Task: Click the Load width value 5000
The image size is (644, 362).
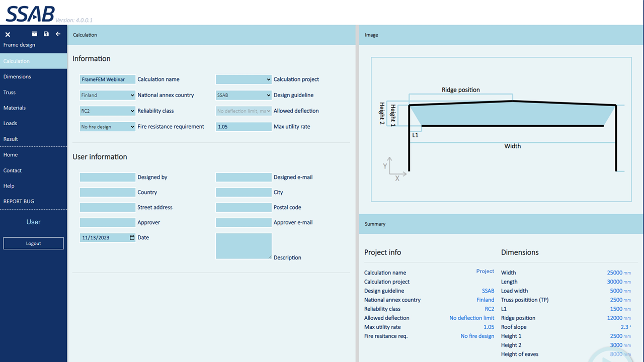Action: (616, 291)
